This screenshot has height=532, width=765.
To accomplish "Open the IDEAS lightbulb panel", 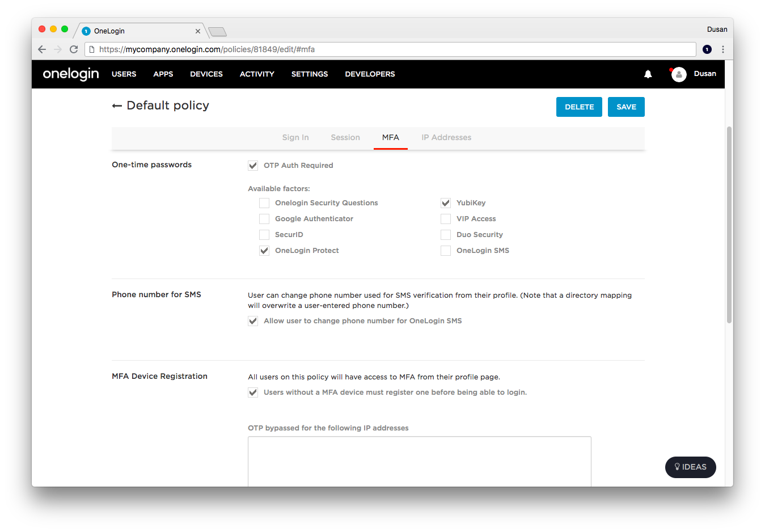I will pos(690,467).
